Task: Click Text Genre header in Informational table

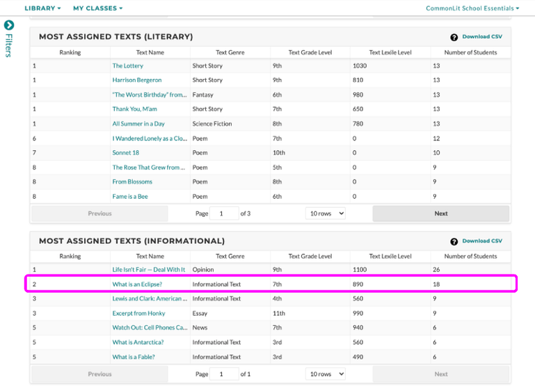Action: (230, 256)
